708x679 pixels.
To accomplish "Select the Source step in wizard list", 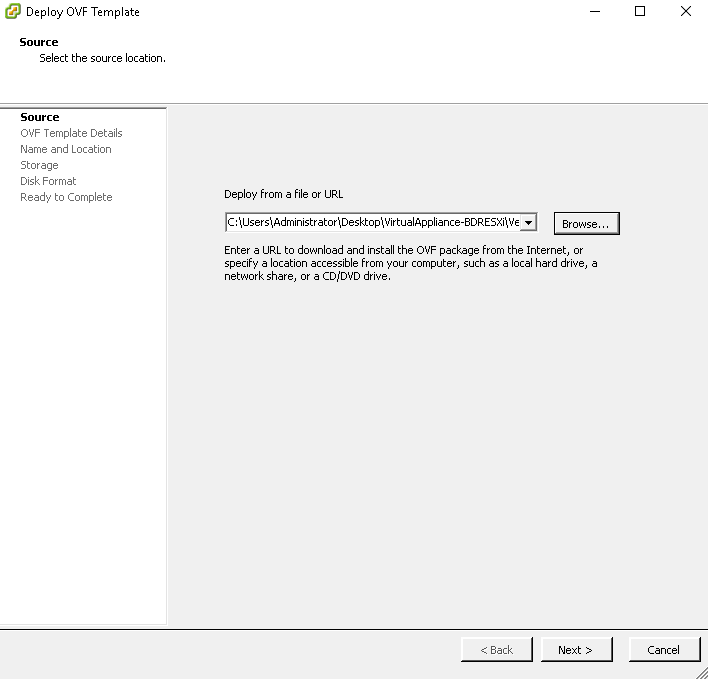I will [x=40, y=117].
